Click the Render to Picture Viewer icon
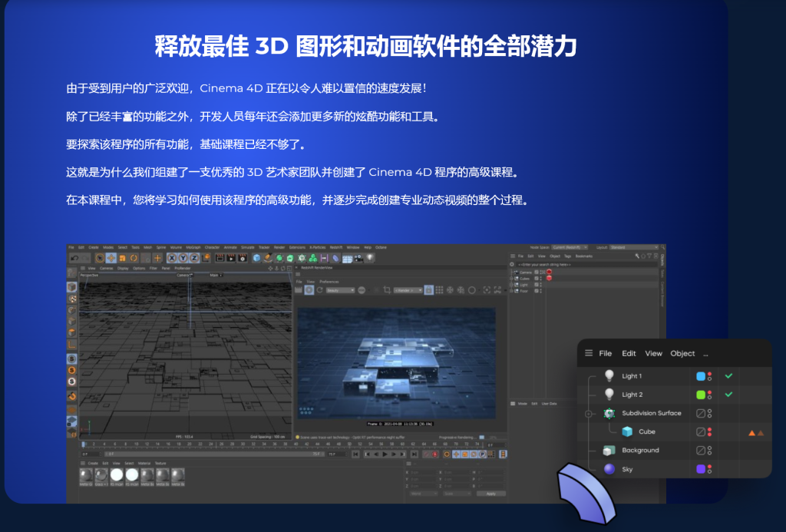786x532 pixels. point(231,258)
